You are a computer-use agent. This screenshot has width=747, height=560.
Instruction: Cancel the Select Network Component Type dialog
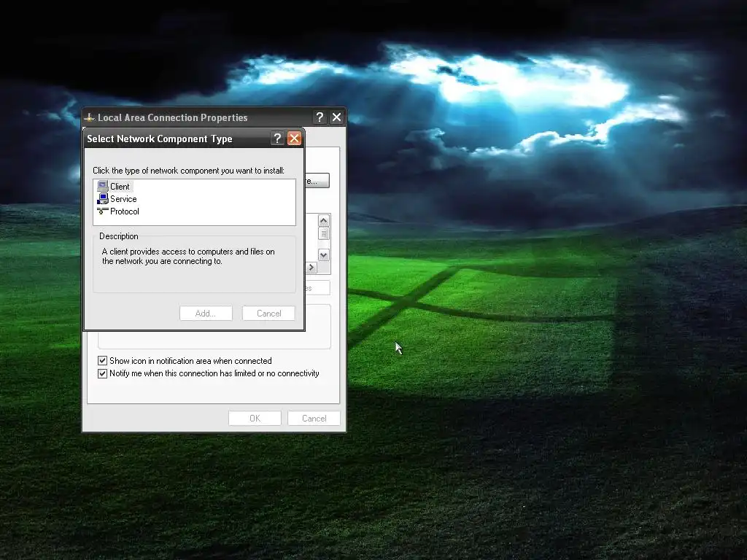pyautogui.click(x=268, y=314)
